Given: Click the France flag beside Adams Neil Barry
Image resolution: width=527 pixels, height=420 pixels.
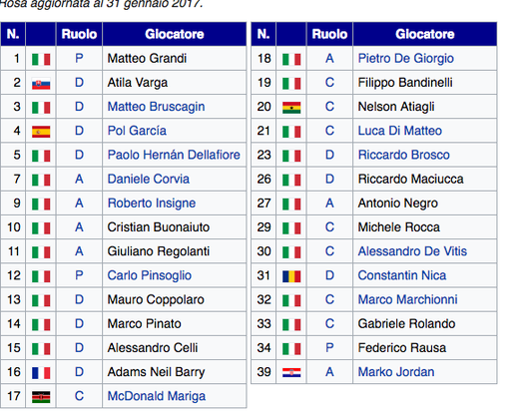Looking at the screenshot, I should tap(41, 373).
